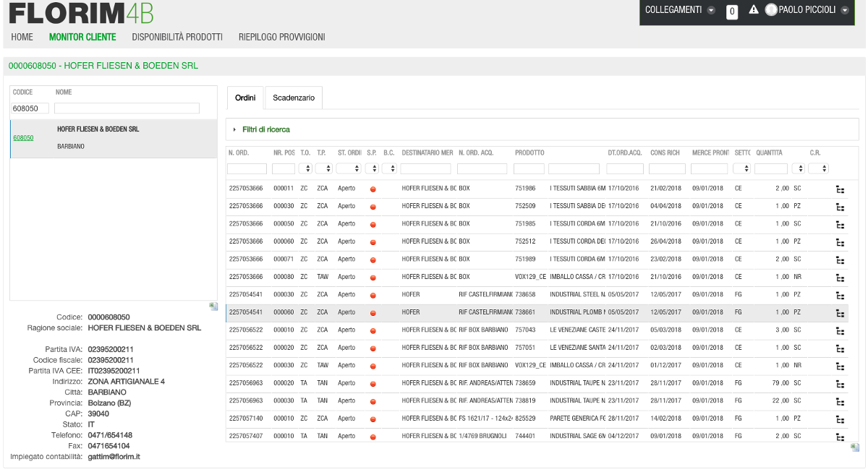
Task: Click the DESTINATARIO MER filter input
Action: click(x=425, y=168)
